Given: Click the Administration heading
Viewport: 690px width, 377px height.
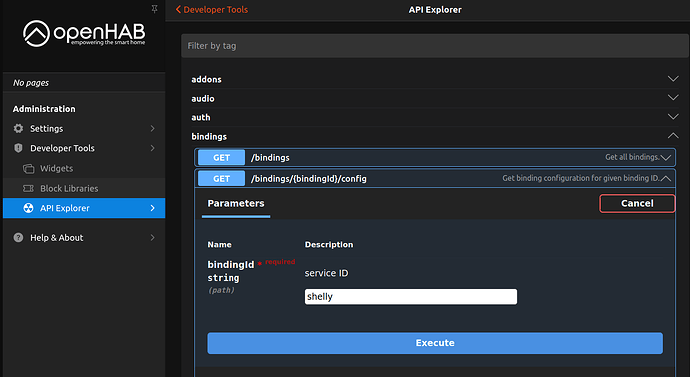Looking at the screenshot, I should click(x=44, y=109).
